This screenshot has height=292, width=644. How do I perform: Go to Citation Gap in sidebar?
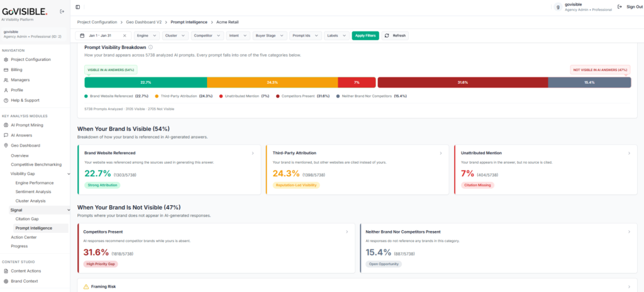pyautogui.click(x=27, y=219)
